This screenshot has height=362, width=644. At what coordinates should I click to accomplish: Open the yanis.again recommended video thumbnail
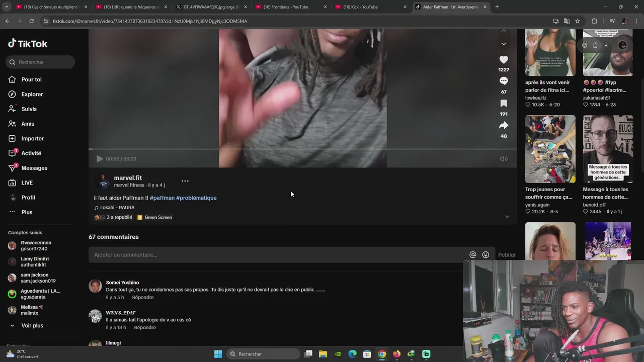click(x=550, y=149)
